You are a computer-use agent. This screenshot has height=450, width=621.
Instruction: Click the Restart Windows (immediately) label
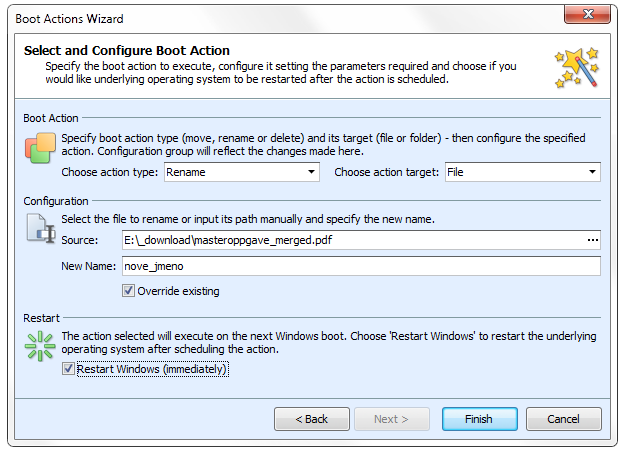[x=152, y=369]
